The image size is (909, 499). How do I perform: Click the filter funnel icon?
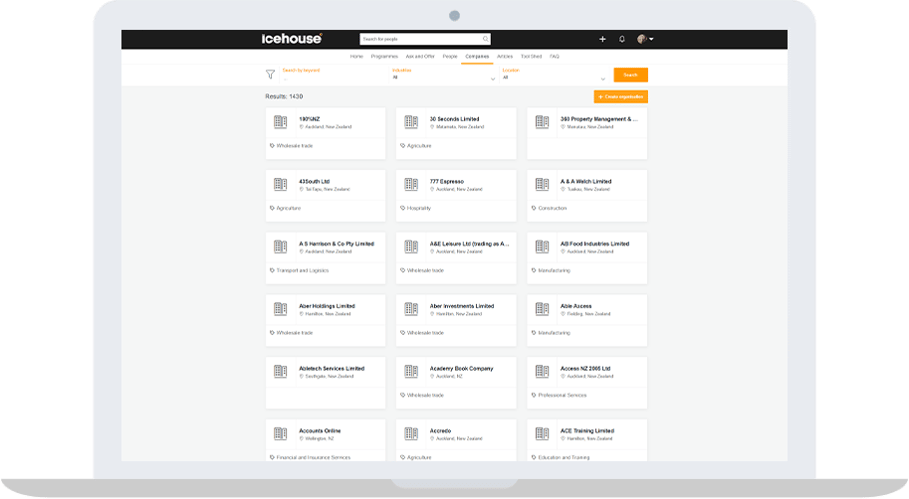click(x=270, y=74)
